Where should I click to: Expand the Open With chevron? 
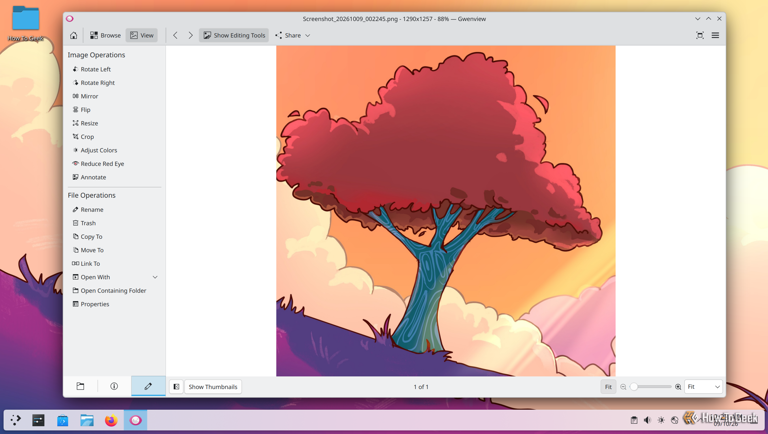click(155, 277)
